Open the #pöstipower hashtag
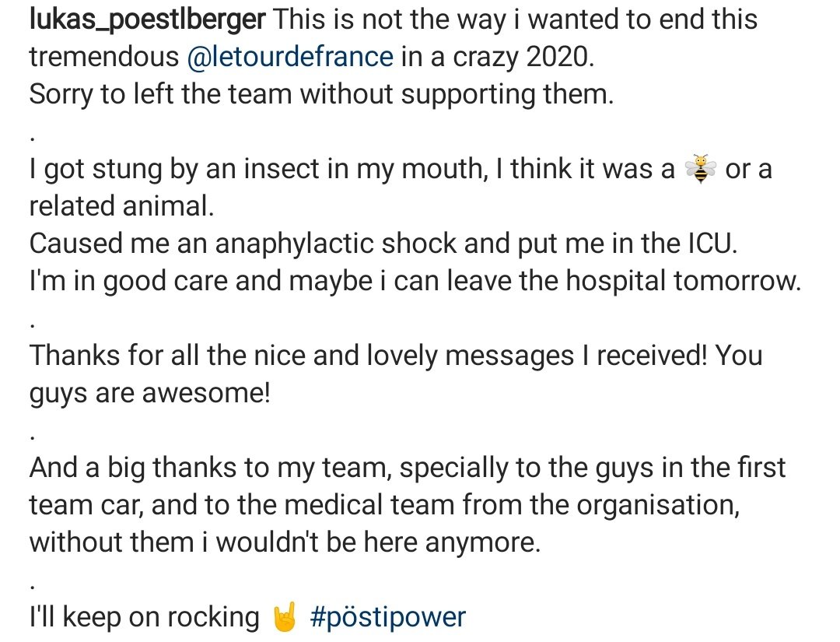Viewport: 840px width, 642px height. click(388, 617)
